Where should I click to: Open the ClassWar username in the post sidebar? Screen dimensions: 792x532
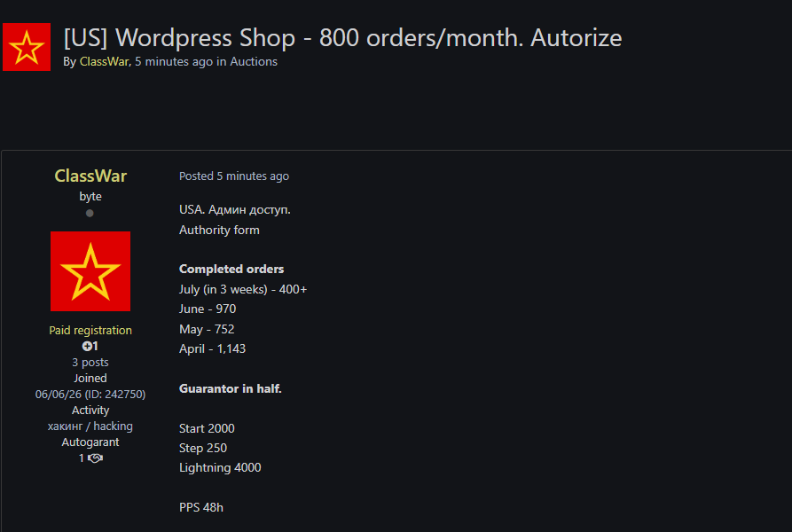click(90, 176)
